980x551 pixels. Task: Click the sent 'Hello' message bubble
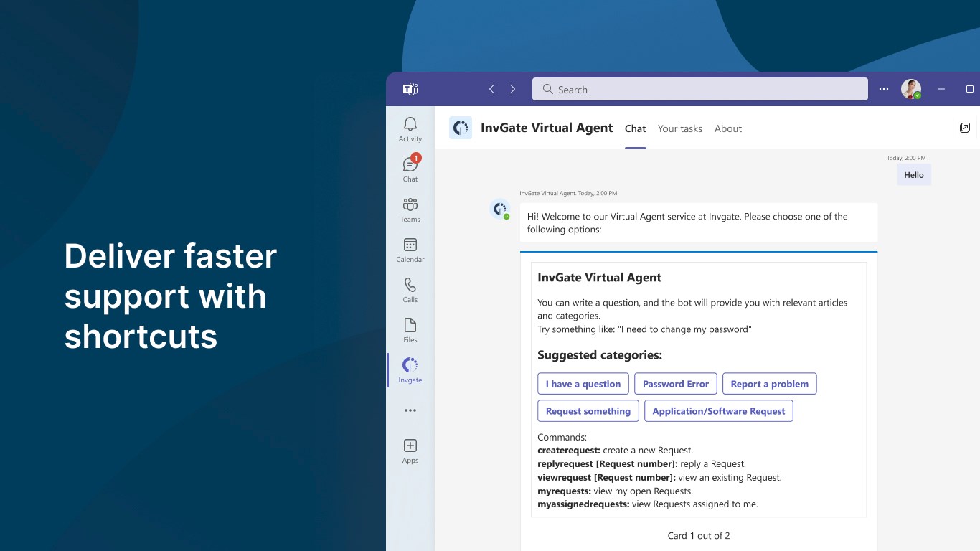pyautogui.click(x=914, y=174)
